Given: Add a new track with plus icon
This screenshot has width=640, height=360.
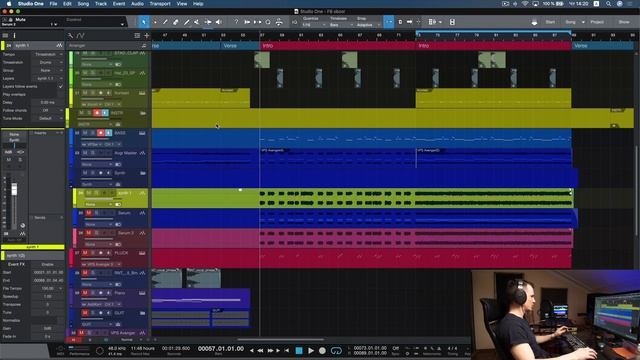Looking at the screenshot, I should [x=147, y=36].
